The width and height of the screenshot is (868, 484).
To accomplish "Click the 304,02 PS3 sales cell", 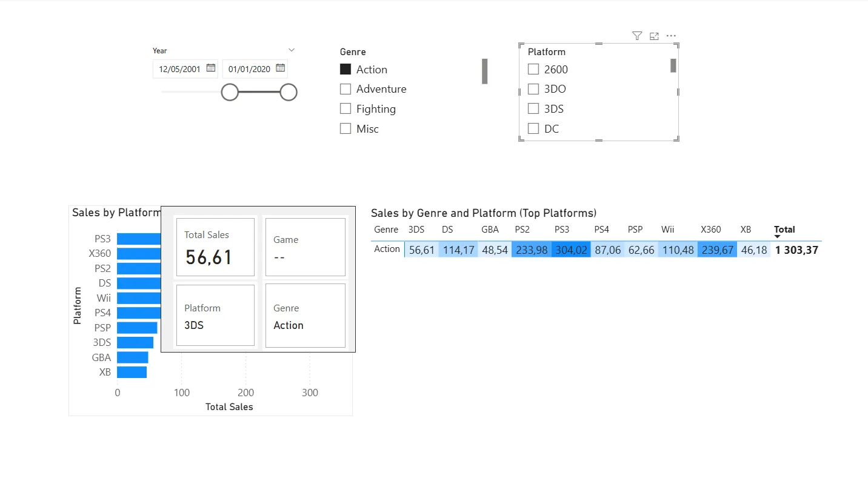I will coord(571,250).
